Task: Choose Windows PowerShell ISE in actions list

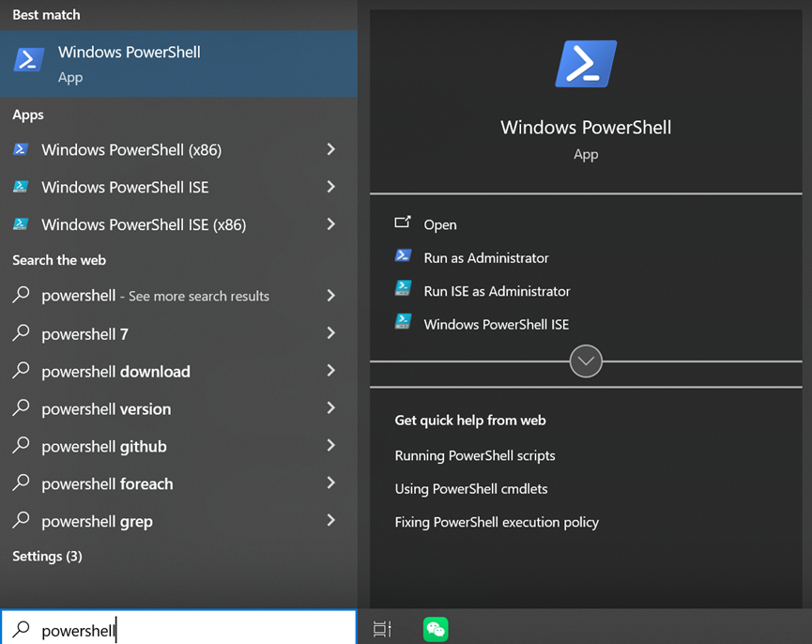Action: point(496,324)
